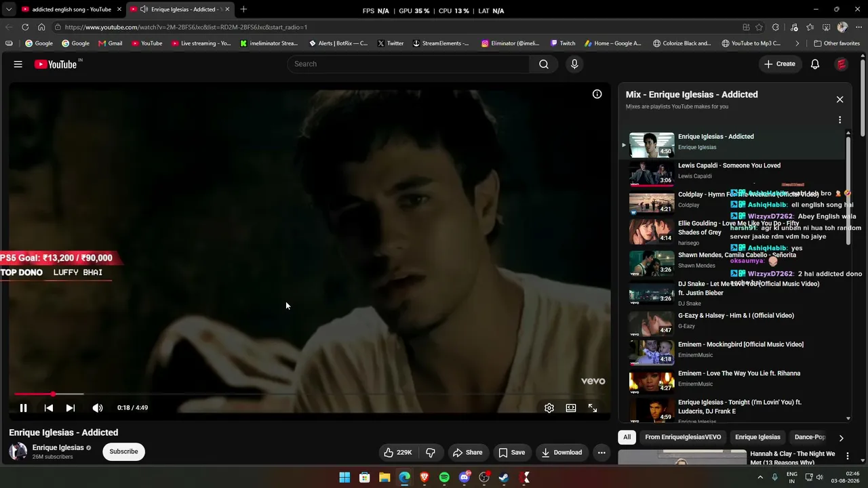Show video info card icon
This screenshot has width=868, height=488.
[x=597, y=94]
